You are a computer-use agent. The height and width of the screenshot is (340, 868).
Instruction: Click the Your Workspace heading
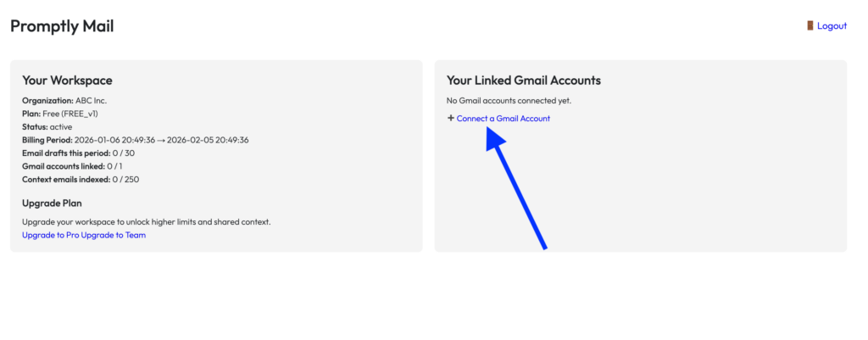coord(67,81)
